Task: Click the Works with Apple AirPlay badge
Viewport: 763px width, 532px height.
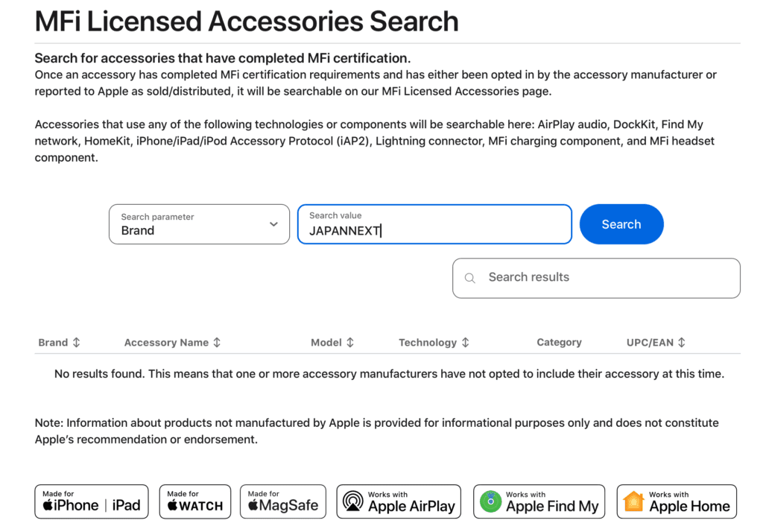Action: 399,501
